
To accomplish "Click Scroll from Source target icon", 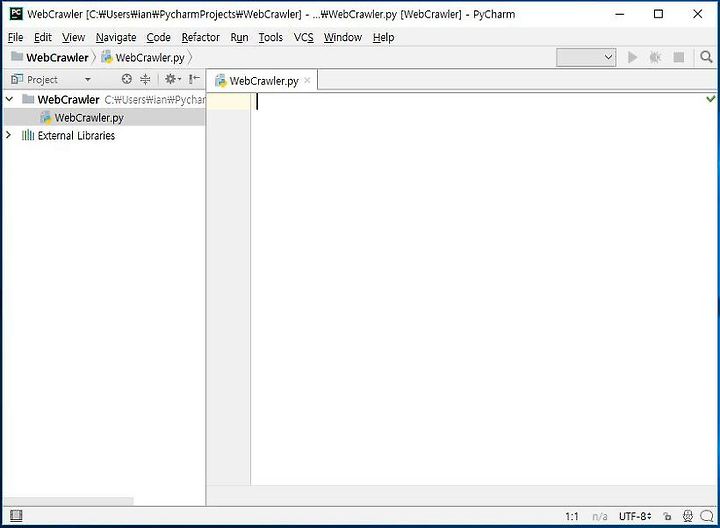I will point(127,79).
